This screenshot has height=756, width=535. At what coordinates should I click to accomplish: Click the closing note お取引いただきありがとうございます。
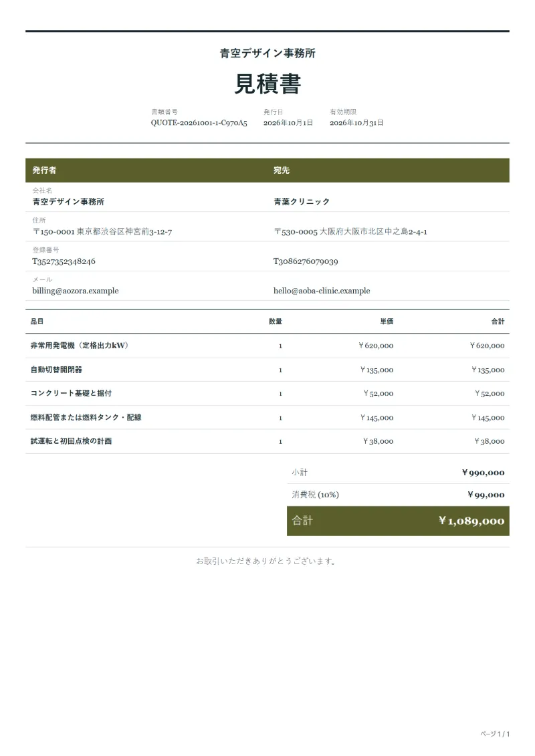click(267, 561)
